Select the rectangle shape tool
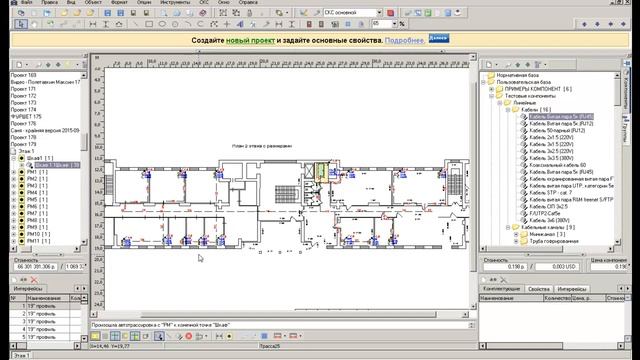Screen dimensions: 640x360 149,24
